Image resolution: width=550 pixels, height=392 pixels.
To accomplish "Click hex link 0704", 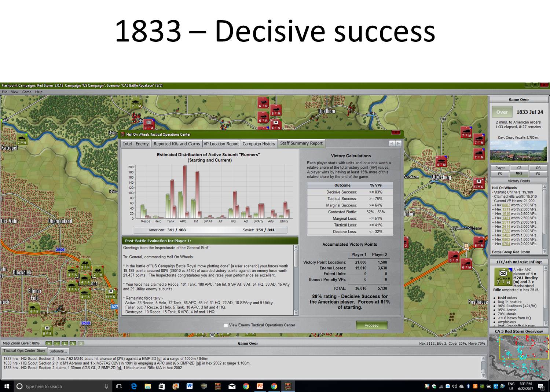I will (x=506, y=244).
